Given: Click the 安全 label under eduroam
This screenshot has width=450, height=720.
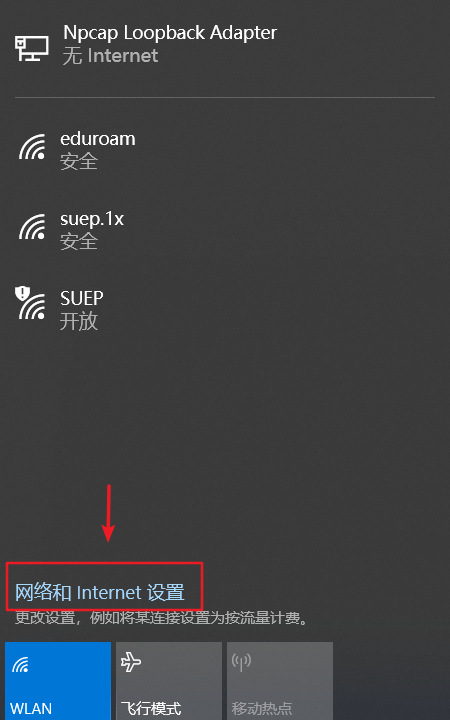Looking at the screenshot, I should tap(79, 161).
